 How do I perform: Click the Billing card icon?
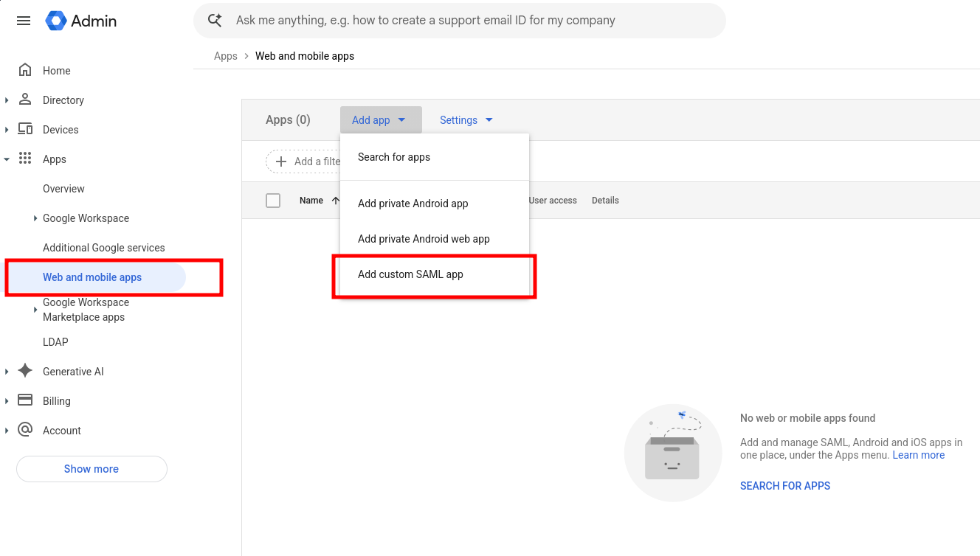[x=25, y=400]
